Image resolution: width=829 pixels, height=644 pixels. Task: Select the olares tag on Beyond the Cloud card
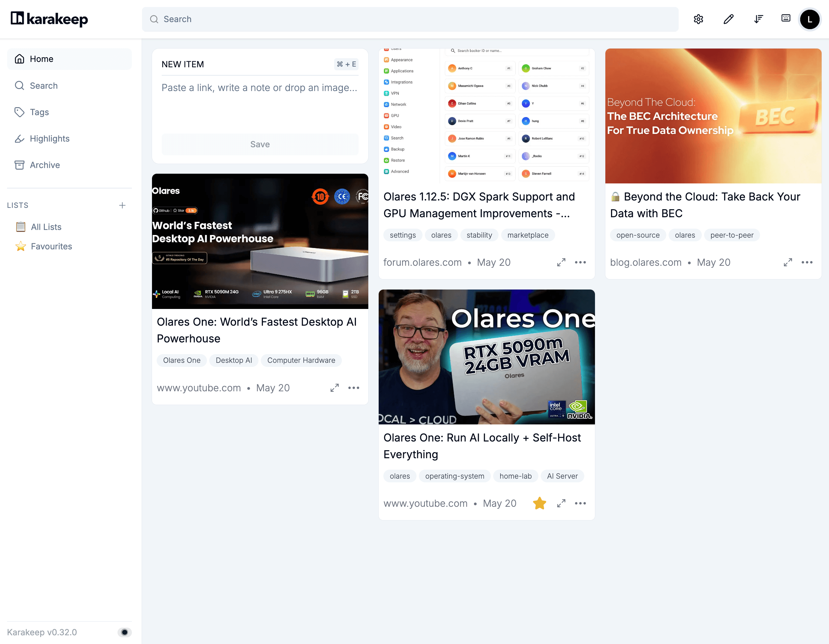685,235
